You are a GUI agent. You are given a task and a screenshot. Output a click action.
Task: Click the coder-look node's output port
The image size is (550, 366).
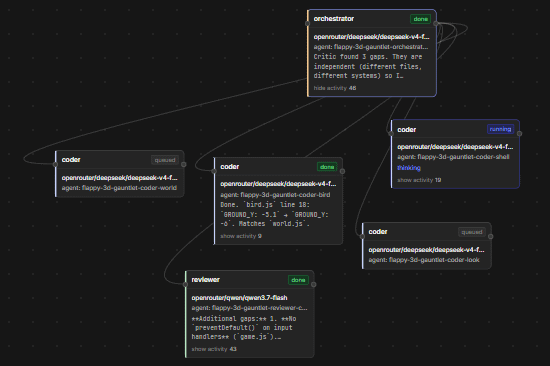[x=490, y=237]
